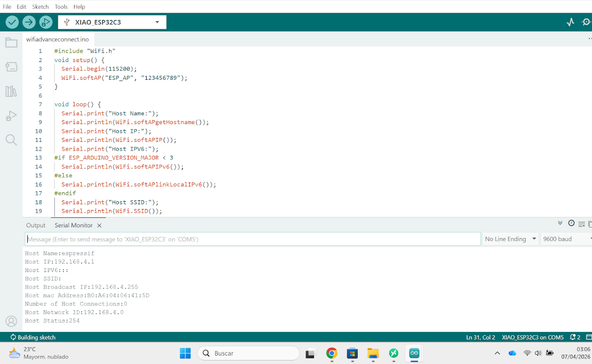
Task: Open the weather widget showing 23°C
Action: point(39,353)
